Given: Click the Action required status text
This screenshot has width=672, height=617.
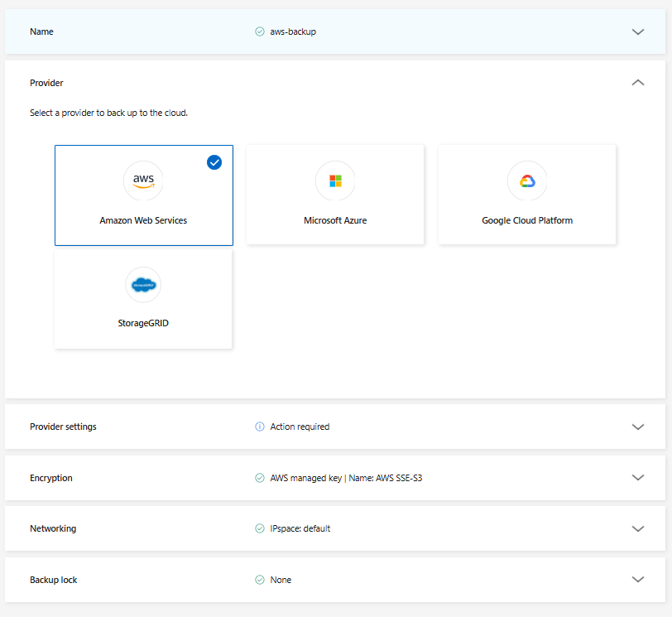Looking at the screenshot, I should coord(300,427).
